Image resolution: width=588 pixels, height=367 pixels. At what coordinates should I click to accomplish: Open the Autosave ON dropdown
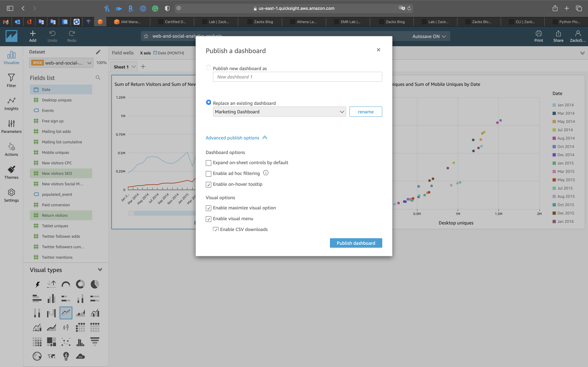pyautogui.click(x=429, y=36)
